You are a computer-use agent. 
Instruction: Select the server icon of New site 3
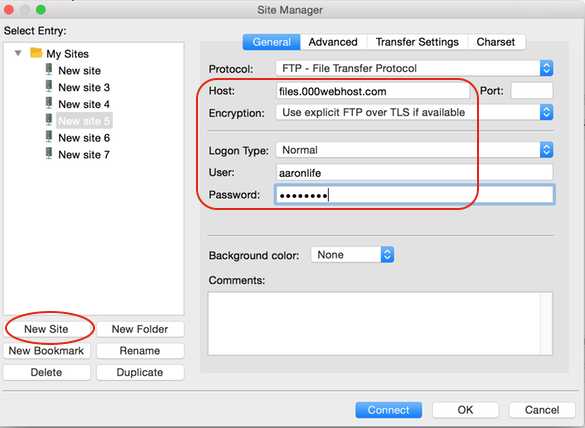tap(49, 86)
